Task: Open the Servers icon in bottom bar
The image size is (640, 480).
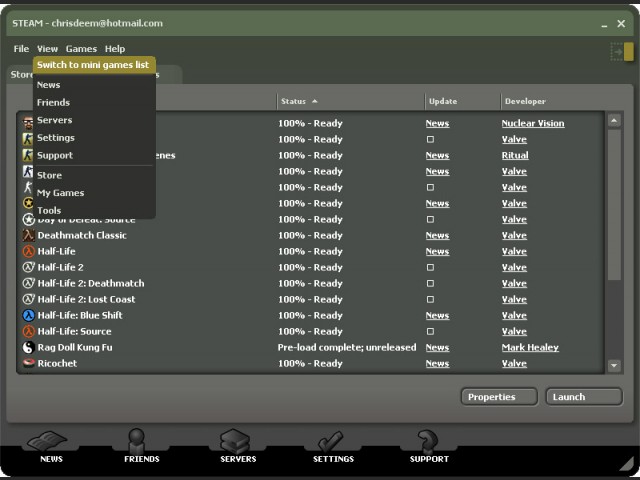Action: pyautogui.click(x=237, y=441)
